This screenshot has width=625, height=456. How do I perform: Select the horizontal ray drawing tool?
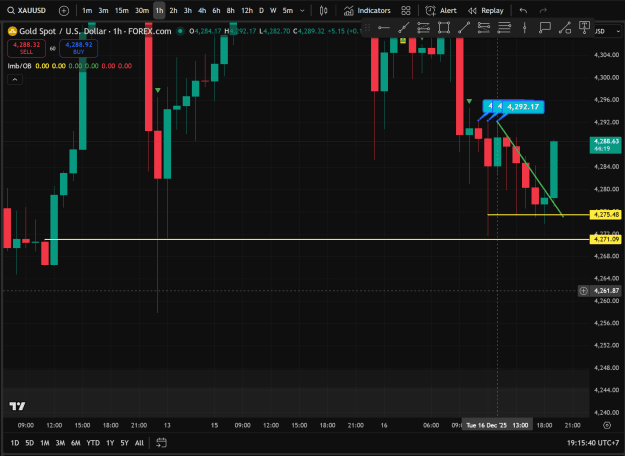tap(383, 28)
